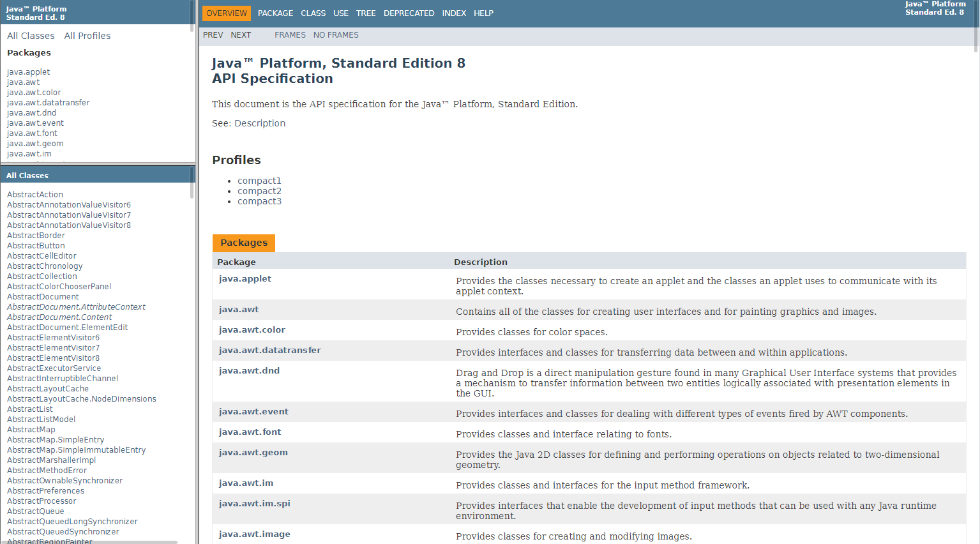
Task: Open java.applet in the Packages table
Action: click(245, 278)
